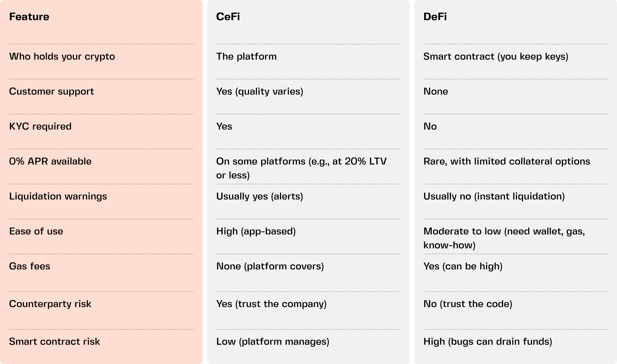617x364 pixels.
Task: Click the 'Customer support' row label
Action: click(x=52, y=91)
